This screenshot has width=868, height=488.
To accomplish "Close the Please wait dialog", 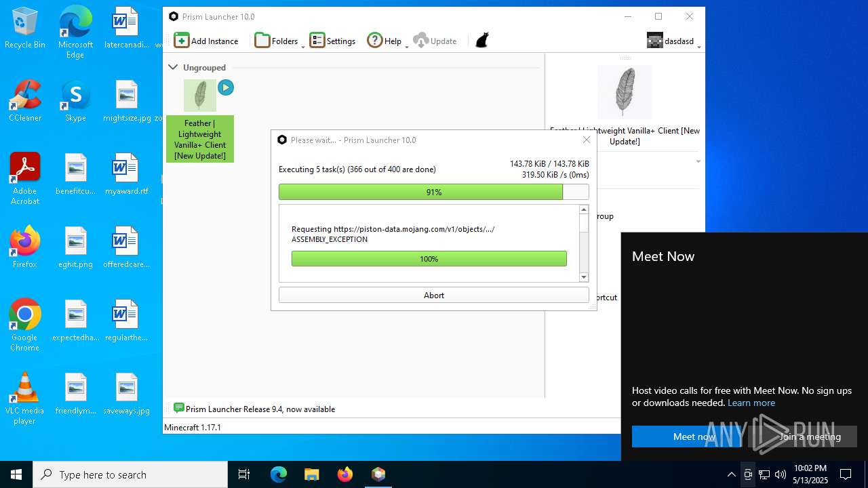I will (587, 140).
